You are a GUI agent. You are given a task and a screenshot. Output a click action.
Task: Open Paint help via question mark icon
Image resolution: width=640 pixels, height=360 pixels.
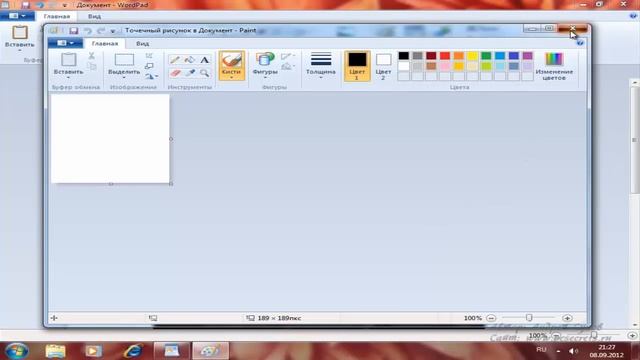click(x=580, y=43)
